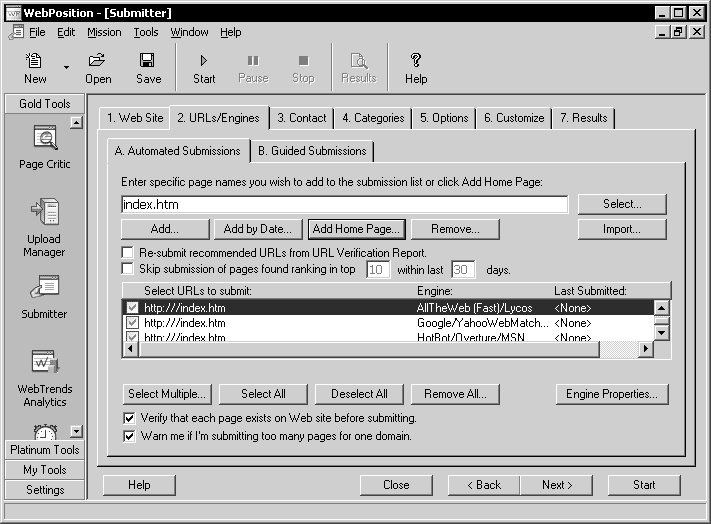This screenshot has width=711, height=524.
Task: Click the Select... button
Action: tap(622, 204)
